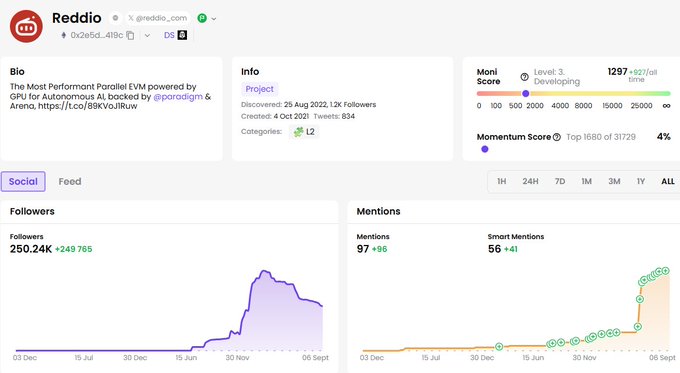
Task: Click the Momentum Score info icon
Action: tap(557, 137)
